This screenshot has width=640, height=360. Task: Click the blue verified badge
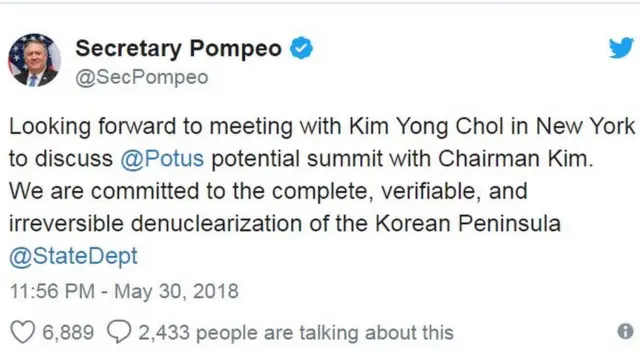[301, 48]
